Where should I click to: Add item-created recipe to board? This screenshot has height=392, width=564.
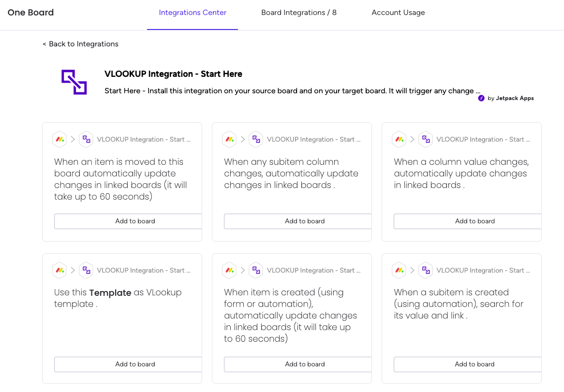pos(298,364)
